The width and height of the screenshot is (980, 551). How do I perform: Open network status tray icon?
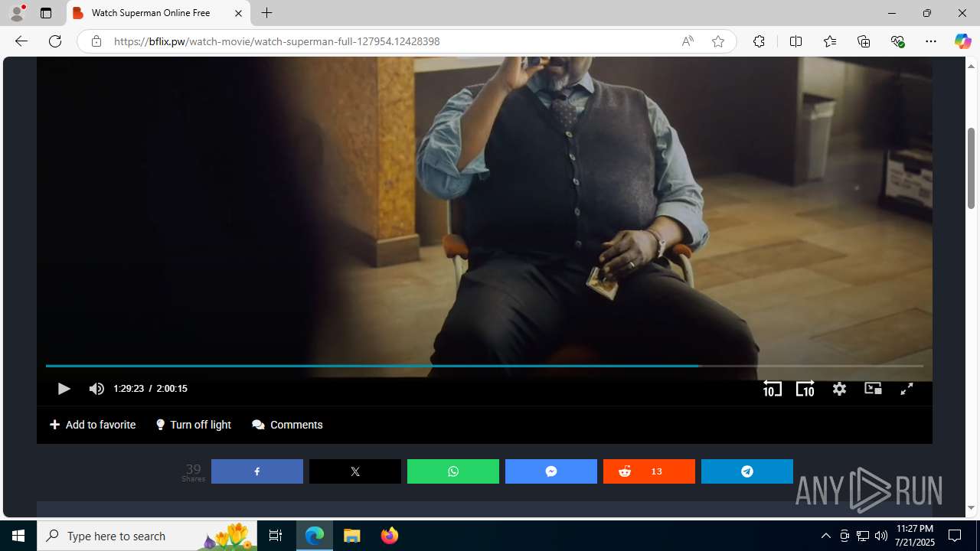pyautogui.click(x=863, y=536)
